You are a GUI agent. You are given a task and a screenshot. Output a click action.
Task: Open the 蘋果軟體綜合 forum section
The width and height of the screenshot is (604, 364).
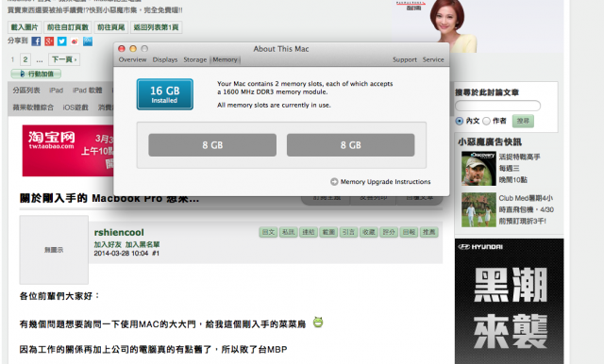(x=33, y=108)
